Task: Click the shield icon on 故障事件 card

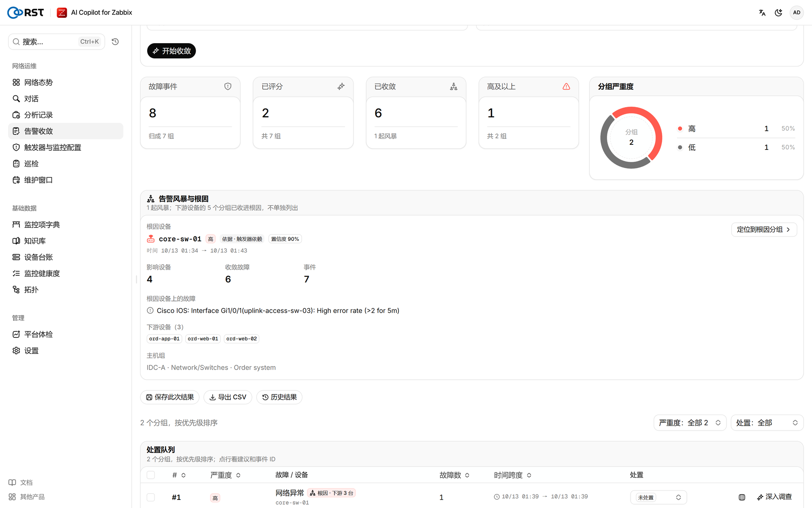Action: 228,86
